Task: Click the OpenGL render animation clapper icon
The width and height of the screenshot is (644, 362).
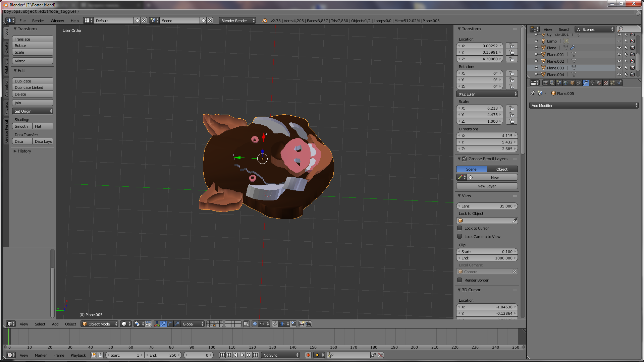Action: coord(308,324)
